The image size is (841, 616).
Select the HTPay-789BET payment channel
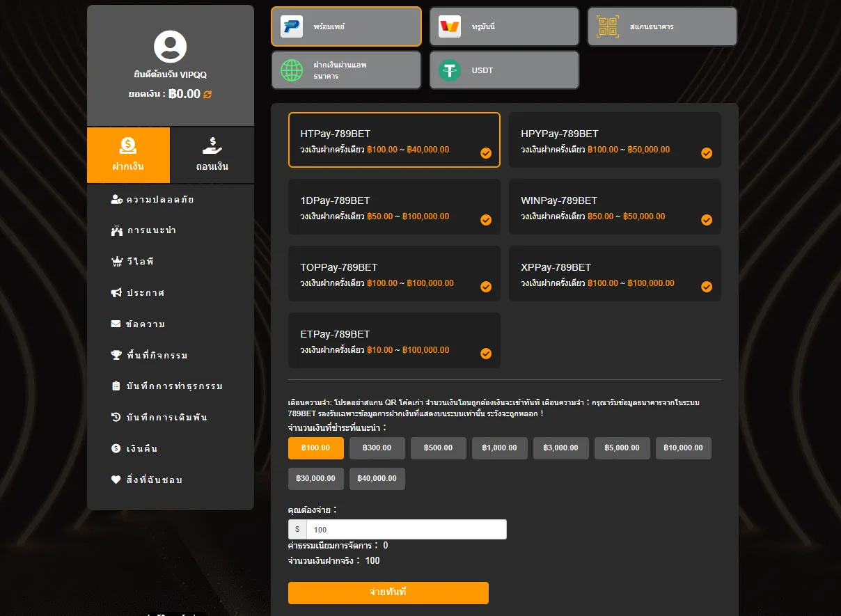[x=394, y=140]
